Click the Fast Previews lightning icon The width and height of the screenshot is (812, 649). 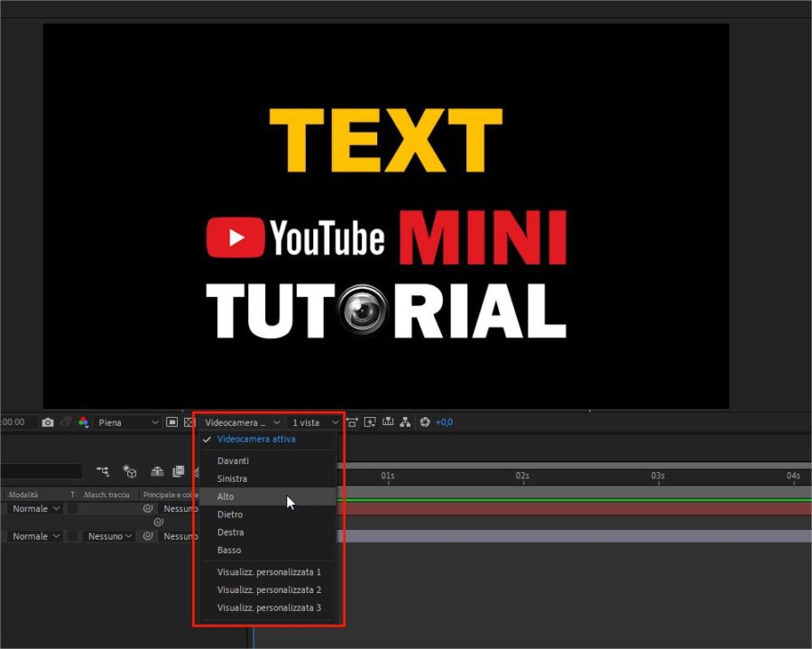[370, 422]
